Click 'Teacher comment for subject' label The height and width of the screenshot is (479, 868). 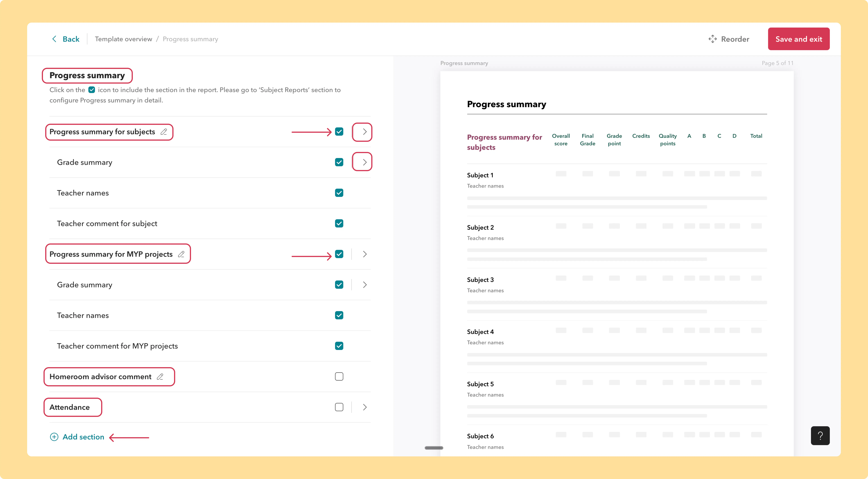[x=107, y=223]
